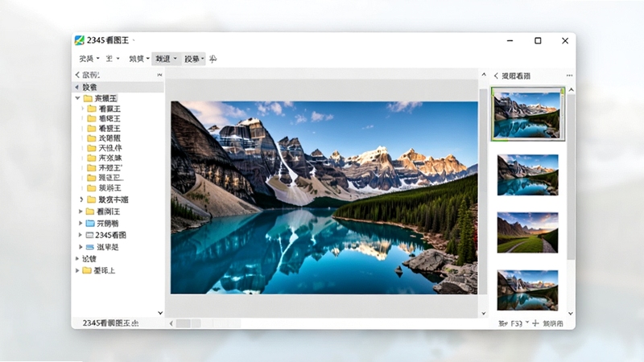Click the 2345看图王 app logo icon
The height and width of the screenshot is (362, 644).
79,40
